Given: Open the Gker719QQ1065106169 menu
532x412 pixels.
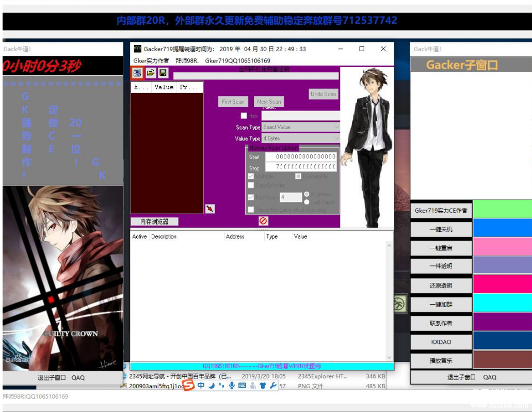Looking at the screenshot, I should pos(238,61).
